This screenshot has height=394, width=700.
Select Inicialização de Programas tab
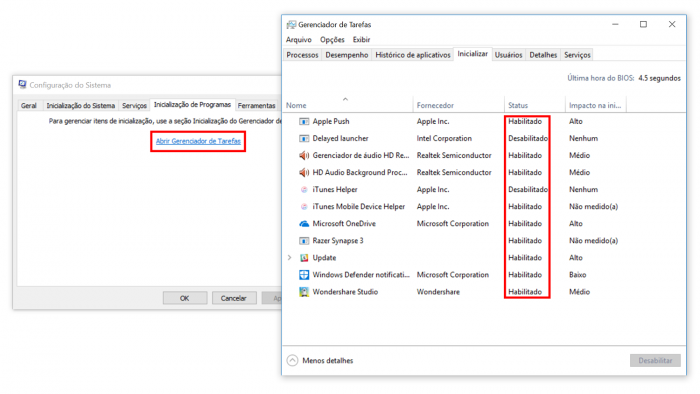(x=192, y=105)
